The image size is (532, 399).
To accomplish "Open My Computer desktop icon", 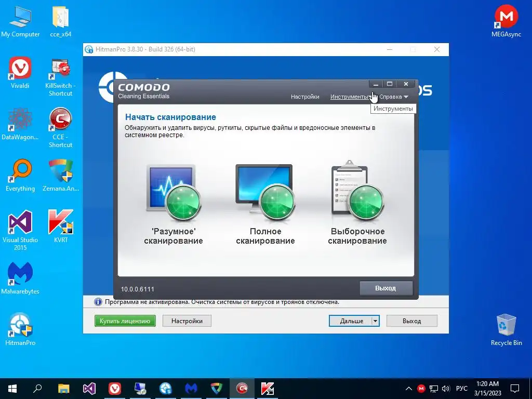I will (x=20, y=22).
